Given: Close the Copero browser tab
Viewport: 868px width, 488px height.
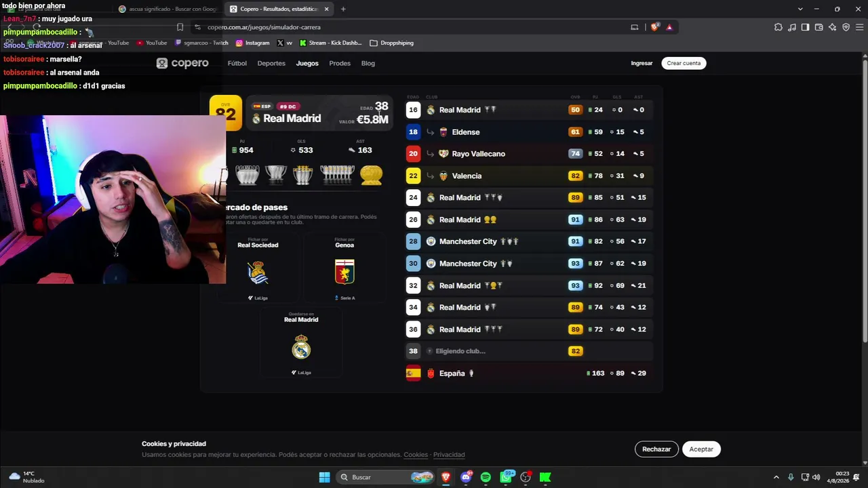Looking at the screenshot, I should coord(326,9).
